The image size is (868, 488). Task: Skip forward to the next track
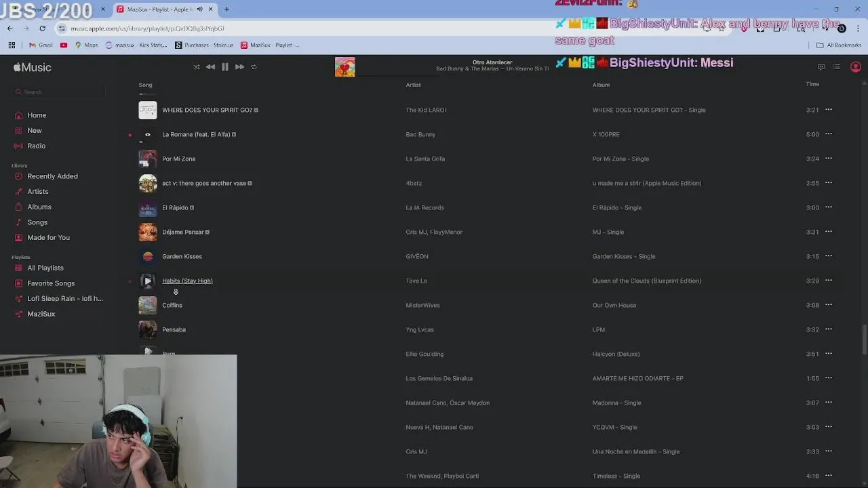(239, 67)
